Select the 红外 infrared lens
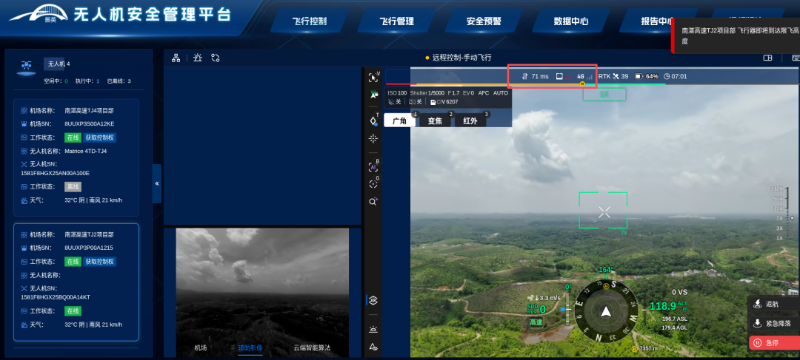800x360 pixels. coord(470,121)
